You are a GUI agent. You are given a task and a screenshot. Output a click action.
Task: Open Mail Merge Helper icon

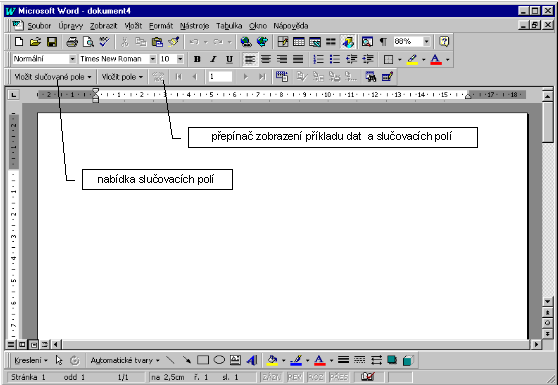point(282,77)
